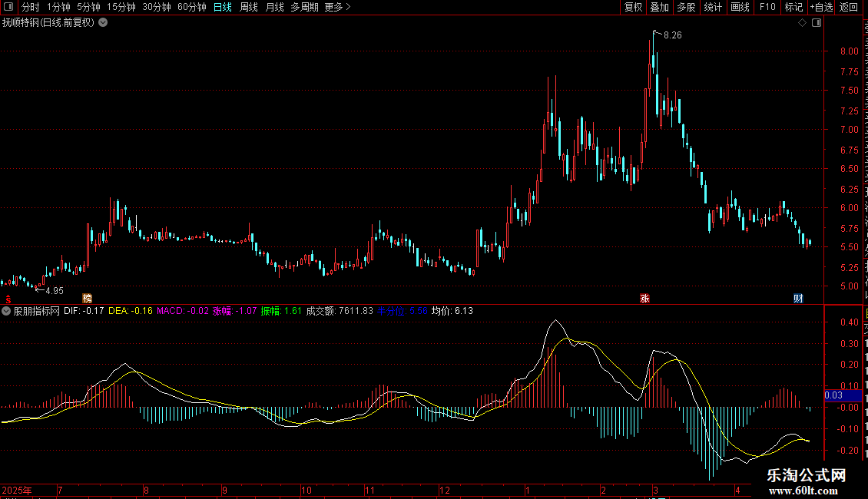Click the MACD: -0.02 value
The image size is (868, 499).
(x=183, y=311)
